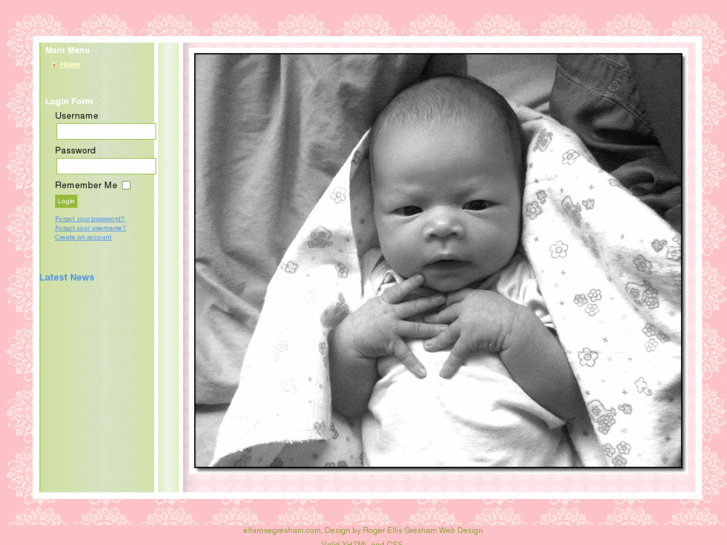Click the Username label
Image resolution: width=727 pixels, height=545 pixels.
pos(77,115)
